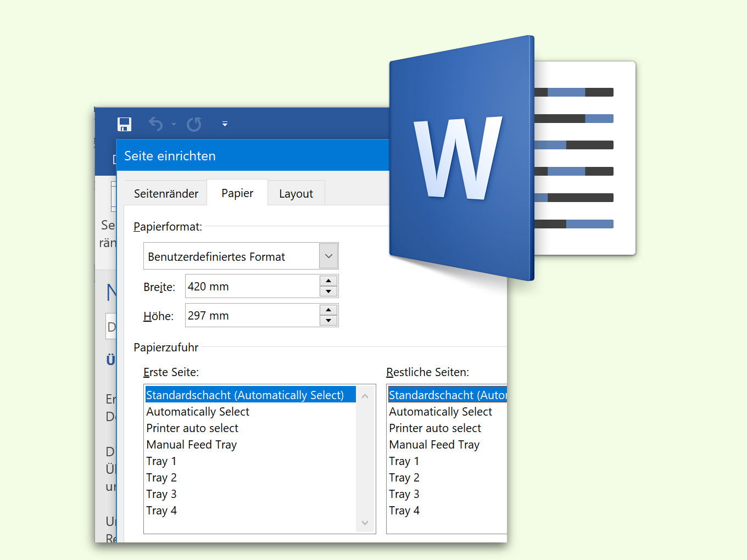This screenshot has height=560, width=747.
Task: Increase Breite with the up spinner arrow
Action: point(328,281)
